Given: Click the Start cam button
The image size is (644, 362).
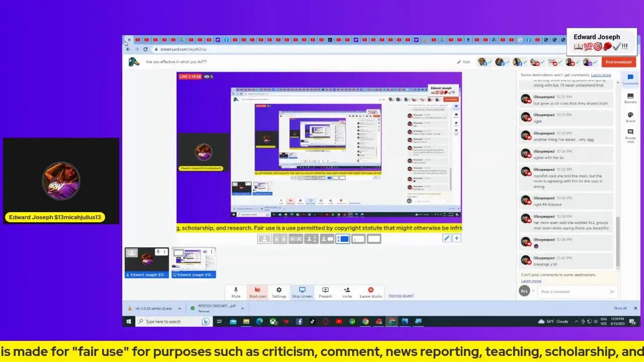Looking at the screenshot, I should coord(257,292).
